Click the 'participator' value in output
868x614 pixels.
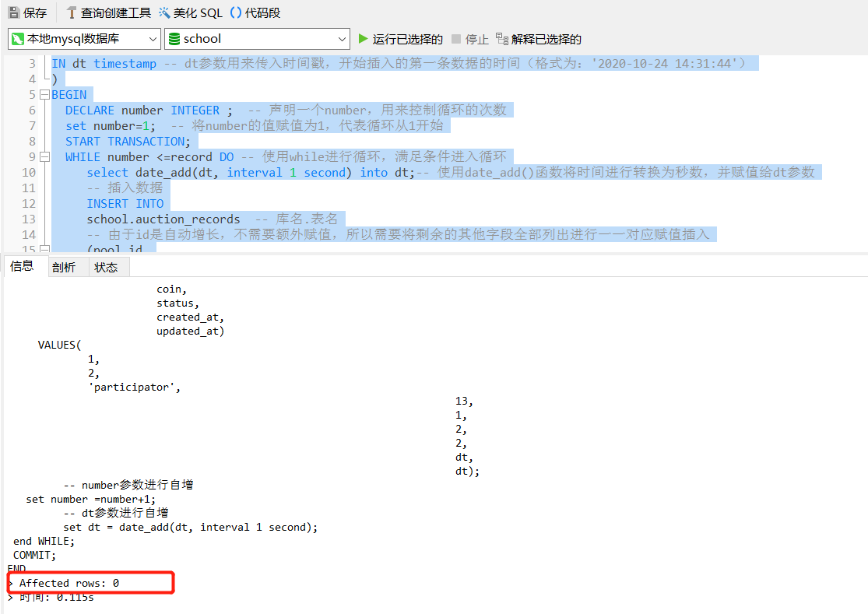(135, 388)
